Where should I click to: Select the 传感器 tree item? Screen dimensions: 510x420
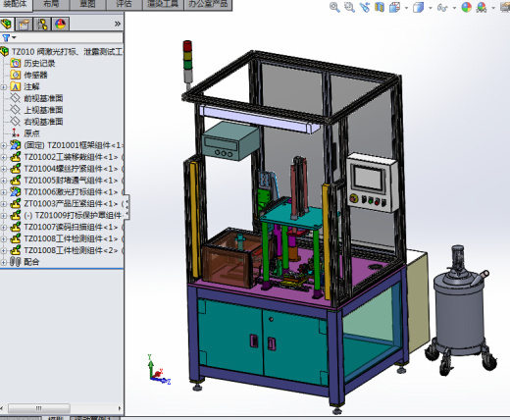point(35,75)
